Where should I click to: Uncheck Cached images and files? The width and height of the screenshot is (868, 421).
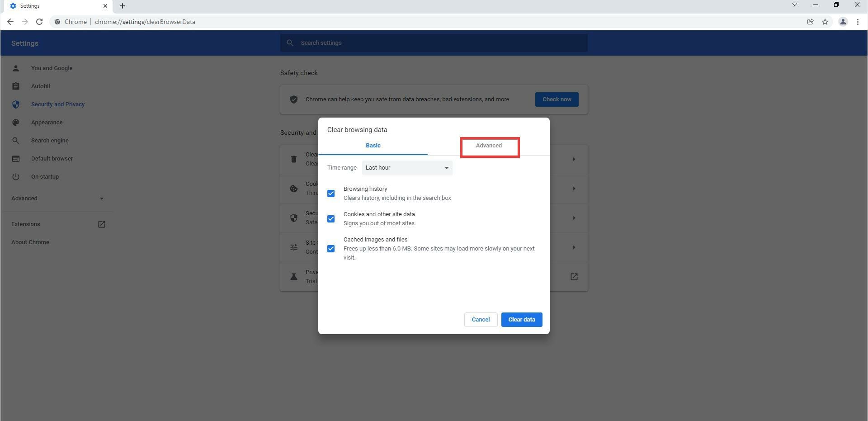[331, 249]
